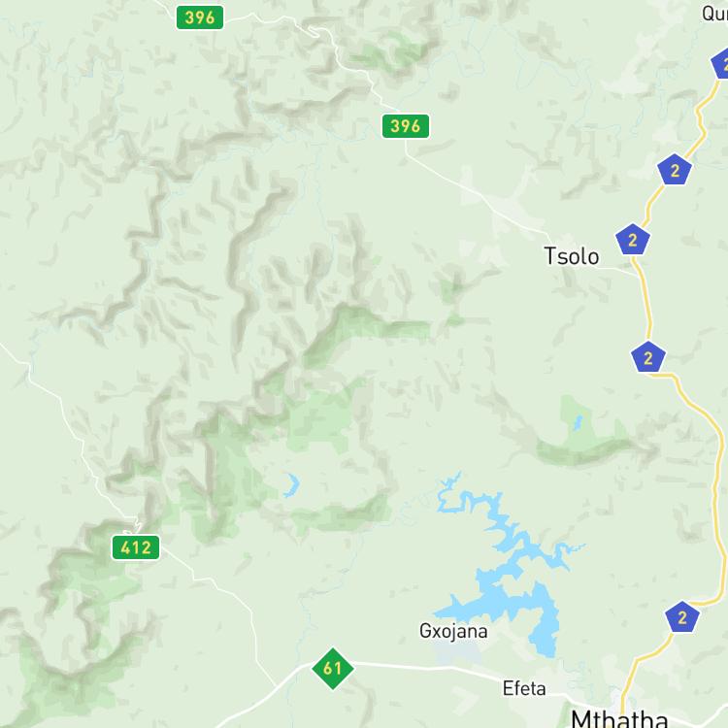Click the route 396 shield above Tsolo road
The width and height of the screenshot is (728, 728).
click(406, 126)
